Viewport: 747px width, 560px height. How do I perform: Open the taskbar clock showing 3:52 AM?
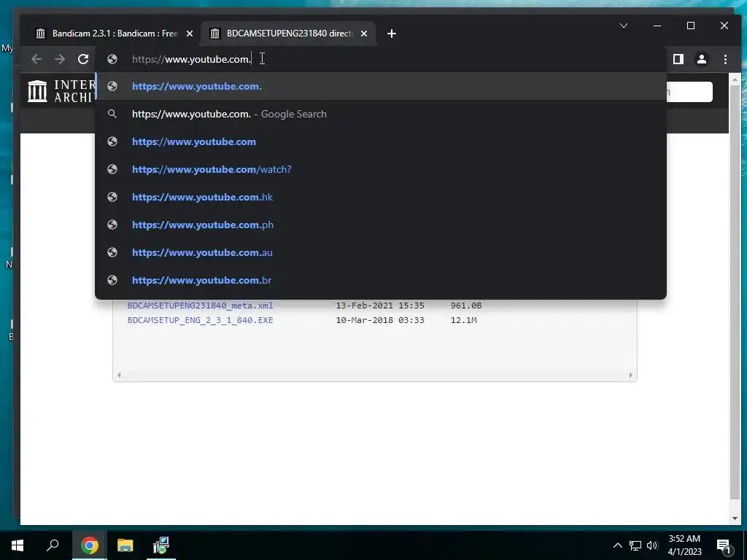[x=684, y=545]
